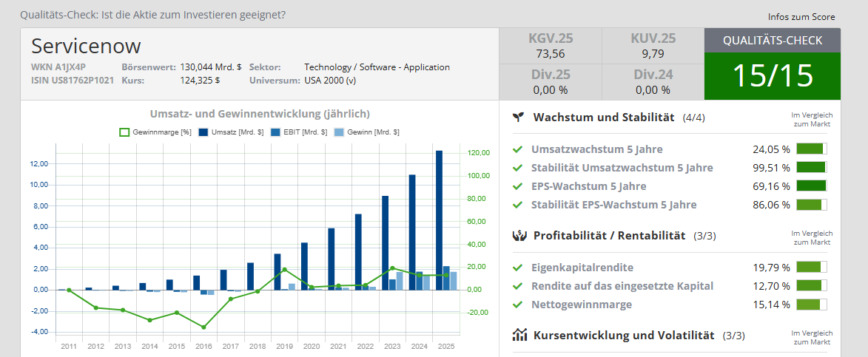Click the Div.25 dividend yield box
The width and height of the screenshot is (868, 357).
(551, 82)
